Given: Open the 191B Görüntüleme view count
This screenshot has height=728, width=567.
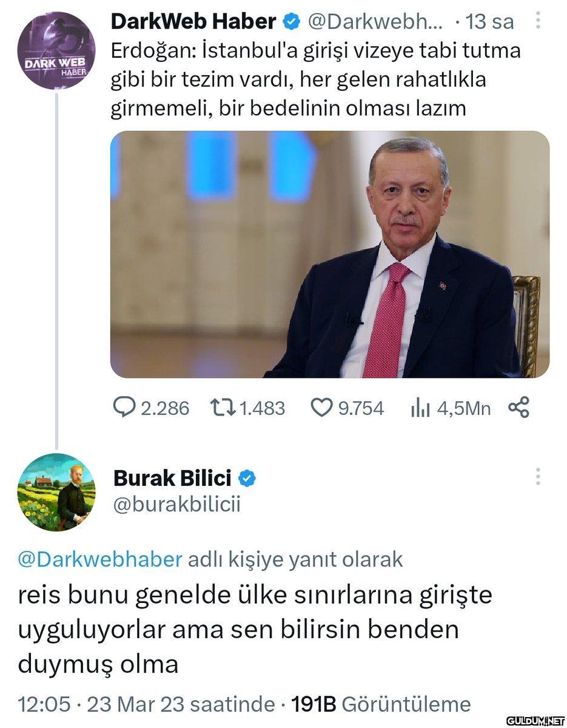Looking at the screenshot, I should tap(381, 704).
